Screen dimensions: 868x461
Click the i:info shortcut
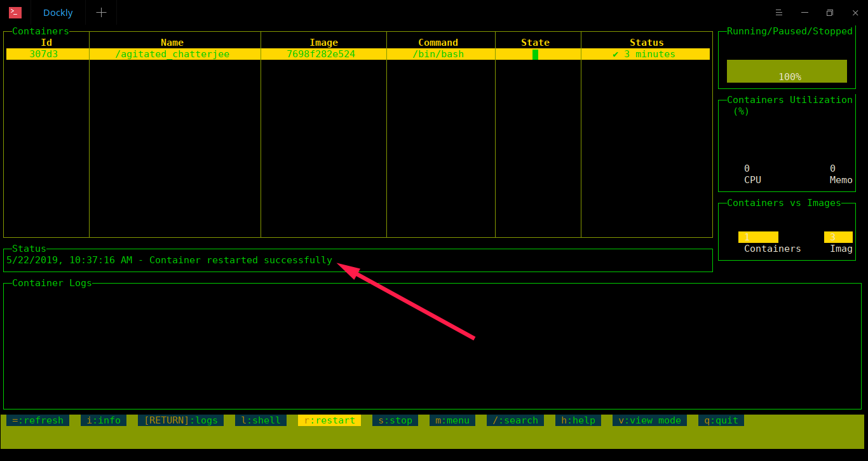pyautogui.click(x=104, y=420)
